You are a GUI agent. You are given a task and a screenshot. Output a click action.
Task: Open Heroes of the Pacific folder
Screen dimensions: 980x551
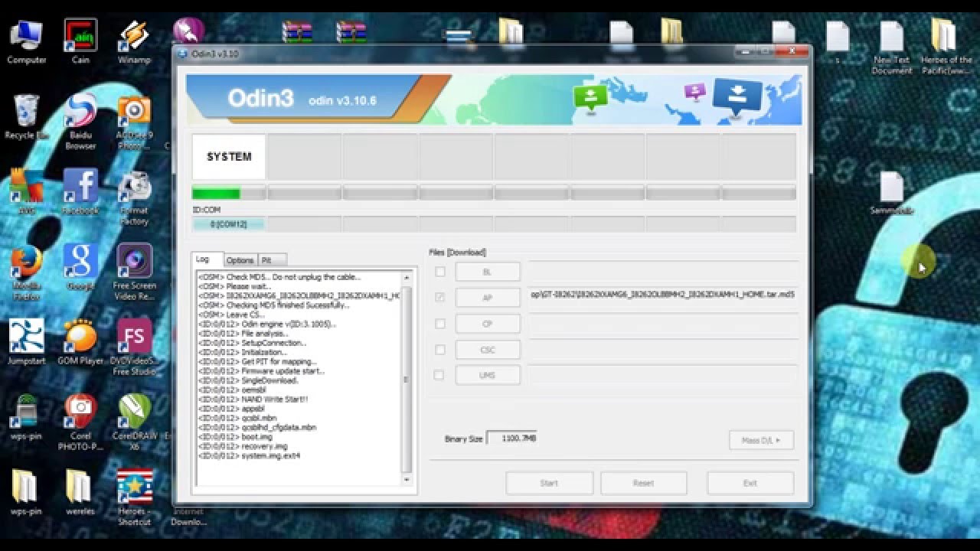(946, 47)
